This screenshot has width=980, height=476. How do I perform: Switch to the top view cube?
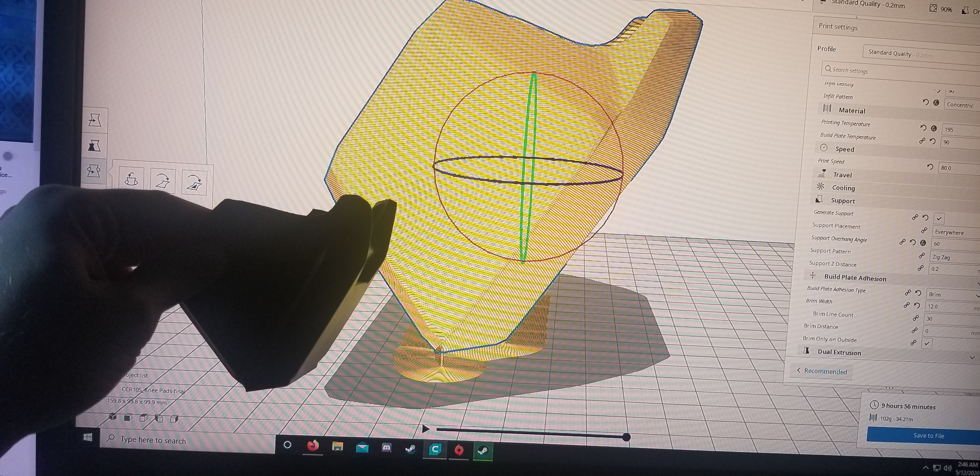tap(143, 418)
